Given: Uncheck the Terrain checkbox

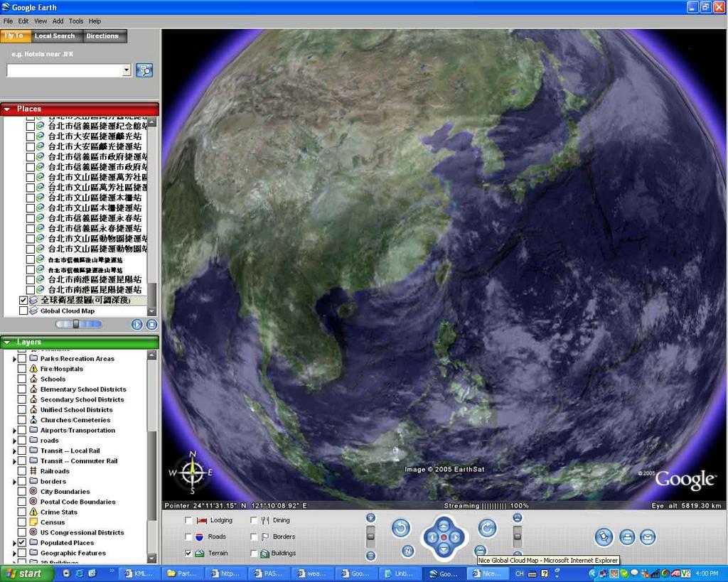Looking at the screenshot, I should click(188, 554).
